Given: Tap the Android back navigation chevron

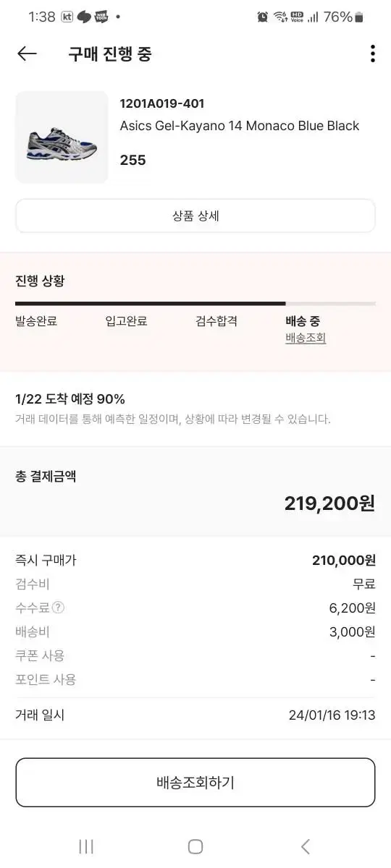Looking at the screenshot, I should [305, 846].
